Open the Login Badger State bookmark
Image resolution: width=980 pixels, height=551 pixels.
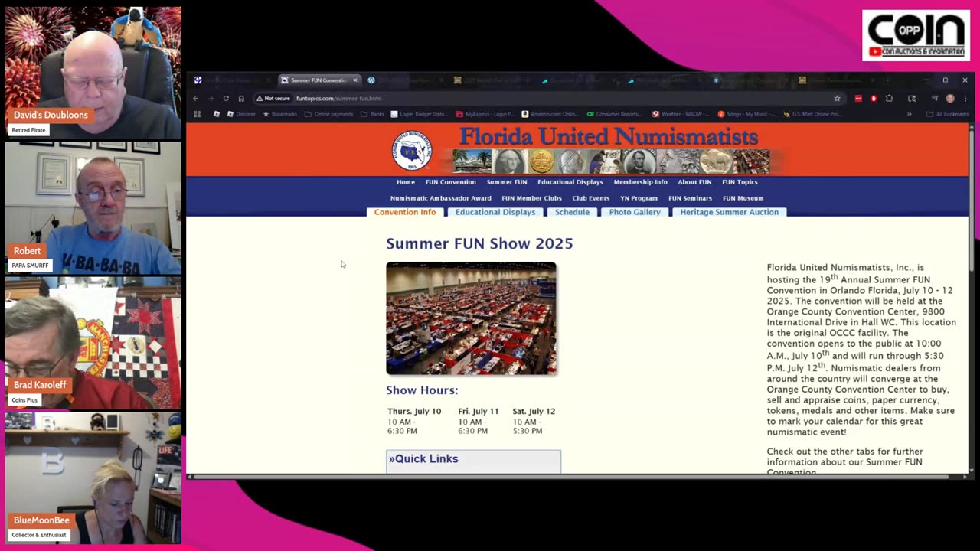[419, 114]
